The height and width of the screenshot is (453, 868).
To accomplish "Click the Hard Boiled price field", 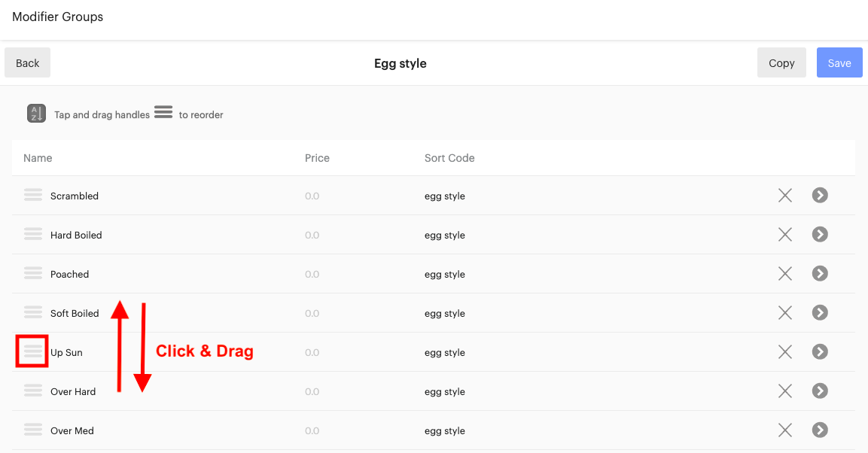I will [312, 235].
